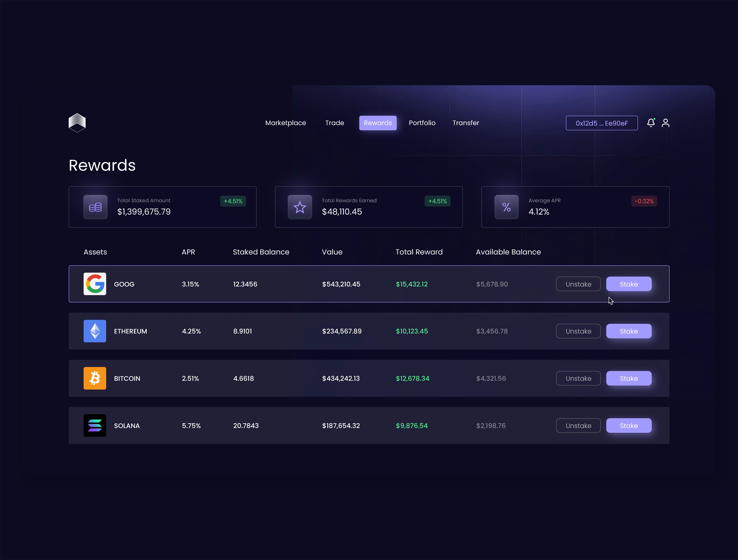This screenshot has height=560, width=738.
Task: Click the wallet address 0x12d5 button
Action: coord(601,123)
